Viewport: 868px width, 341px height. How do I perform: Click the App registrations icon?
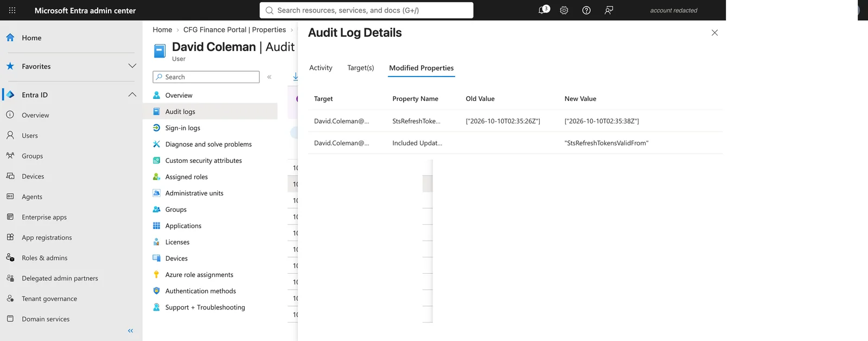[10, 237]
